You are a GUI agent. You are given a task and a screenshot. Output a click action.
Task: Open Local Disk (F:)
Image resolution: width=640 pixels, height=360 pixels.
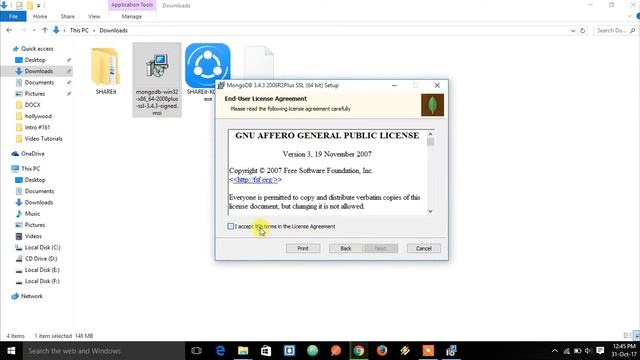point(42,281)
